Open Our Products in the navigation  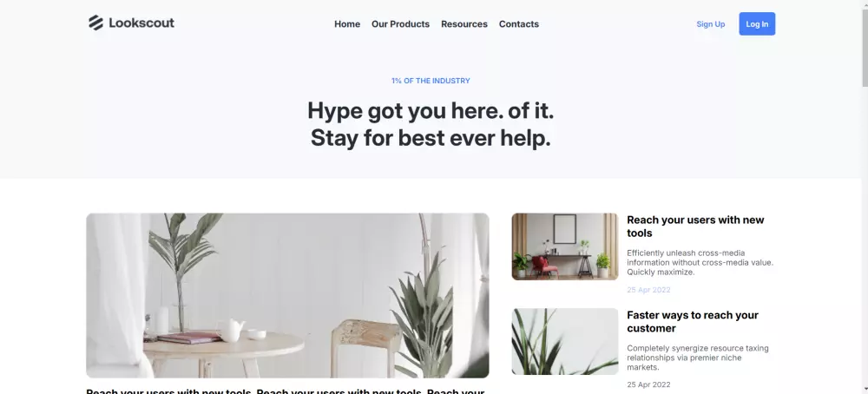[400, 23]
